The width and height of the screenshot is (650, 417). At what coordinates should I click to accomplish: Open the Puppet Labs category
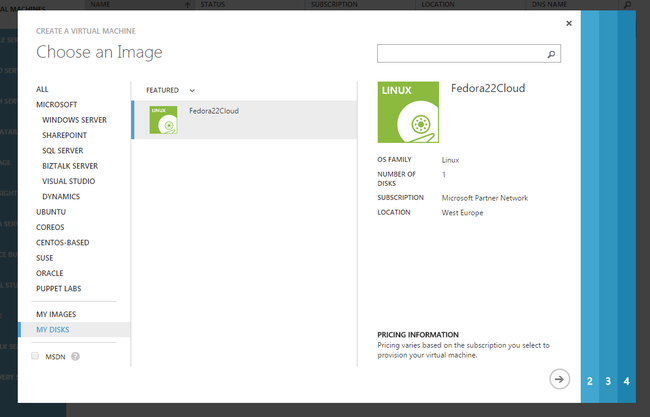click(x=59, y=288)
